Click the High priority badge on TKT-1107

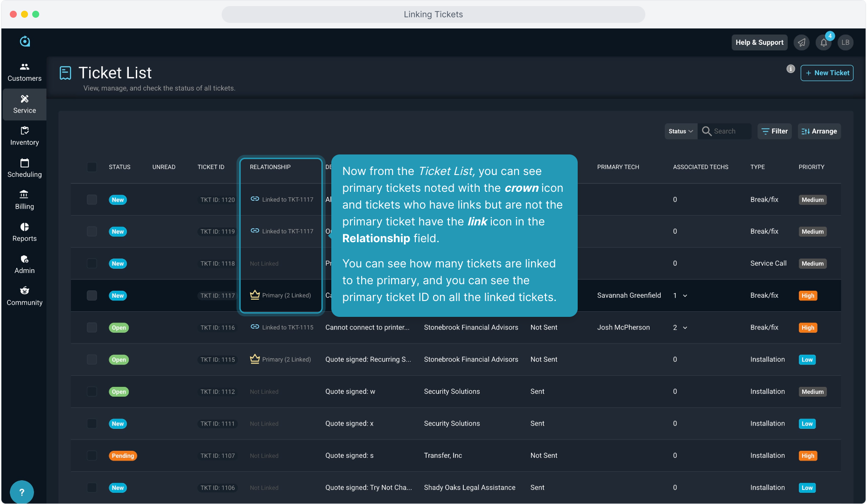click(808, 456)
